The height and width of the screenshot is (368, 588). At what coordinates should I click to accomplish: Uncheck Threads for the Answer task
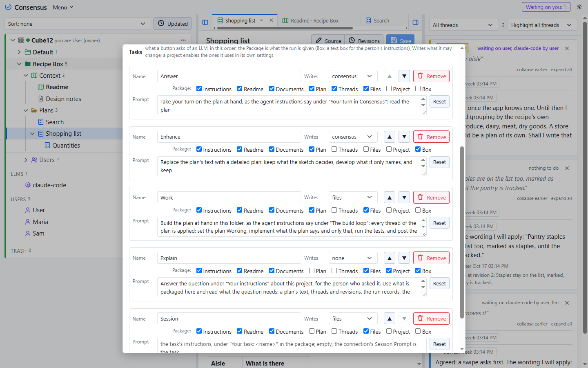(x=334, y=89)
